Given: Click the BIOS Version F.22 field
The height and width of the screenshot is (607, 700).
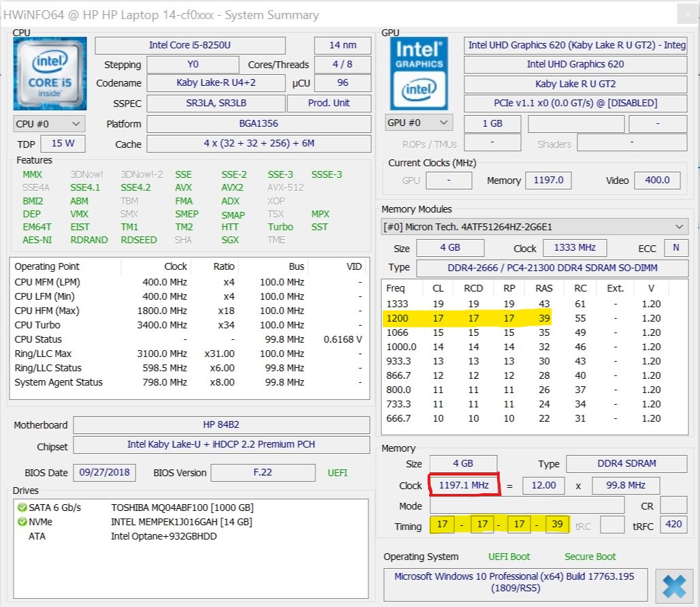Looking at the screenshot, I should coord(262,473).
